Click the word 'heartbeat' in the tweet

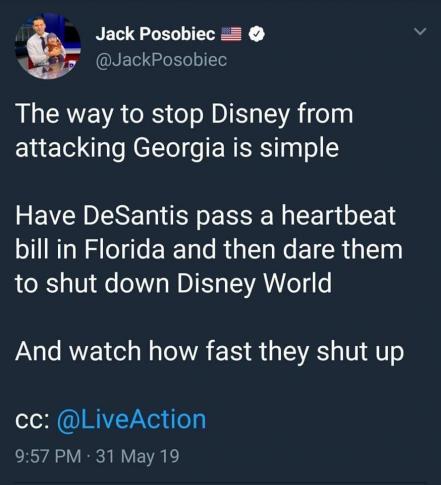click(x=339, y=216)
